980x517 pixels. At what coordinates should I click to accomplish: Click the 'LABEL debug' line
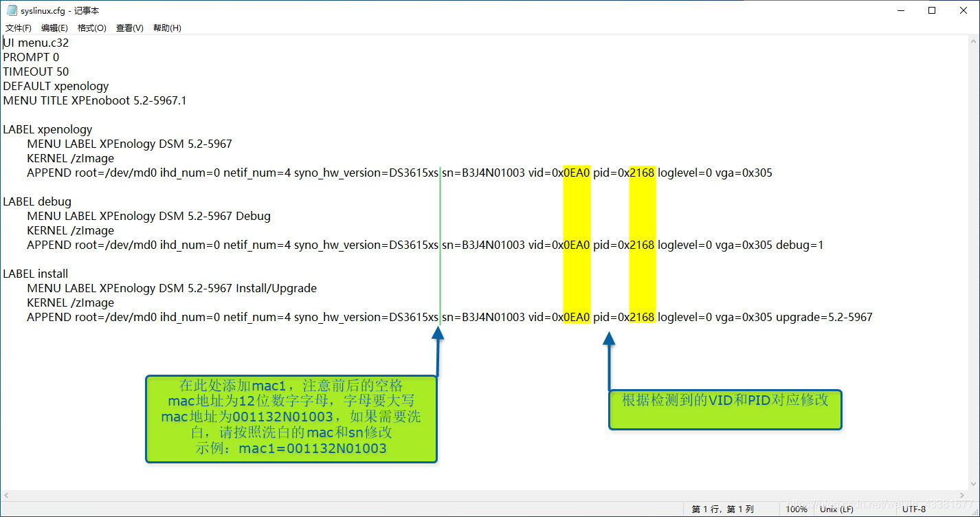pos(37,201)
